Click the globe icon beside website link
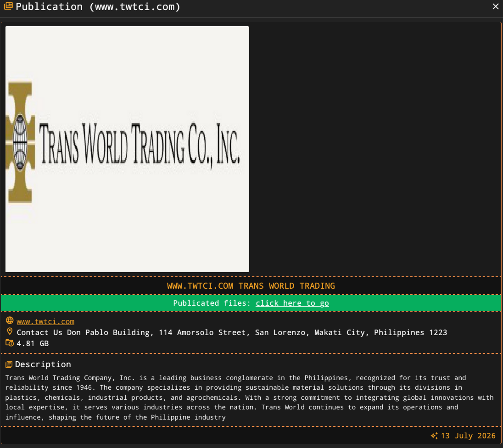The height and width of the screenshot is (448, 503). click(10, 320)
